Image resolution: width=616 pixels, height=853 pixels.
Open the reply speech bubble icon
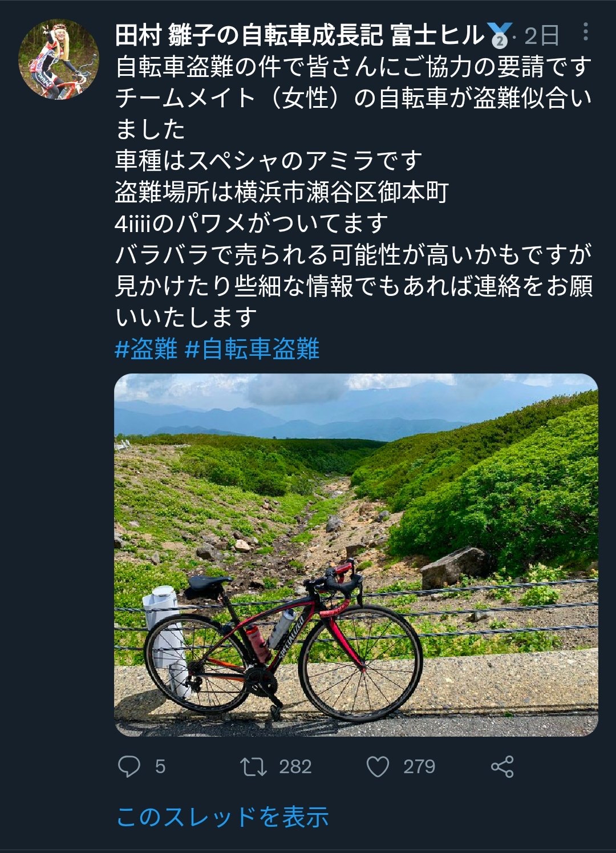pos(129,766)
